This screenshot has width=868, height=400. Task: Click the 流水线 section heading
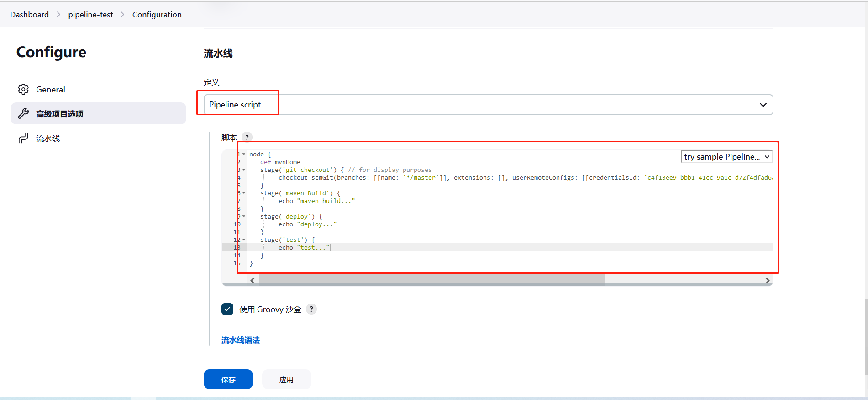pos(218,53)
